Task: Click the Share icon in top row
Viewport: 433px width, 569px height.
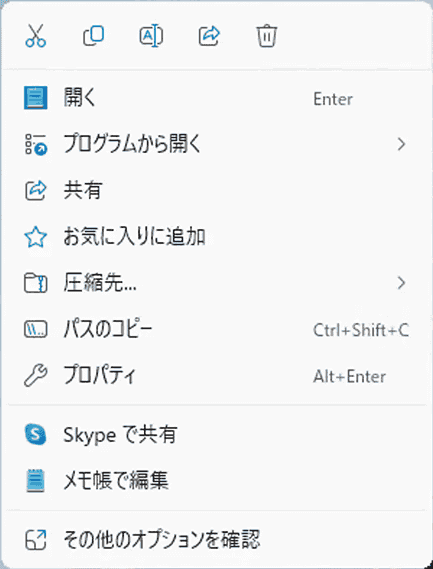Action: coord(209,36)
